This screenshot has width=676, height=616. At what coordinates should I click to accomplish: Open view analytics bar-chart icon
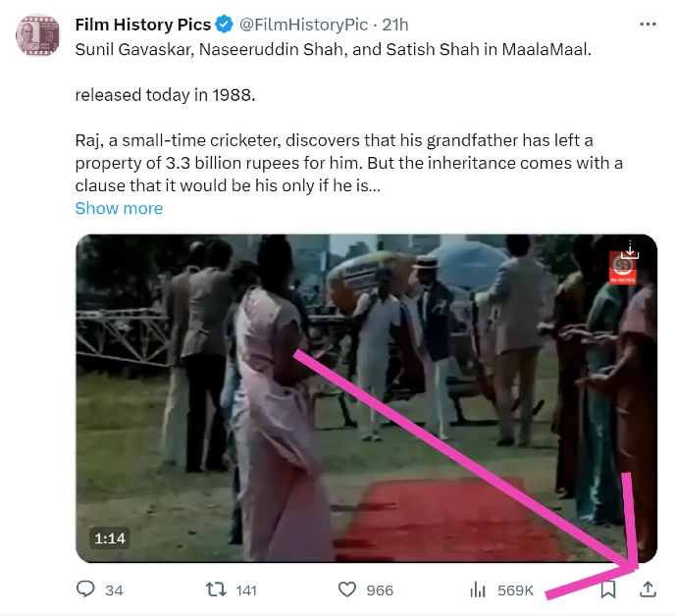click(479, 590)
